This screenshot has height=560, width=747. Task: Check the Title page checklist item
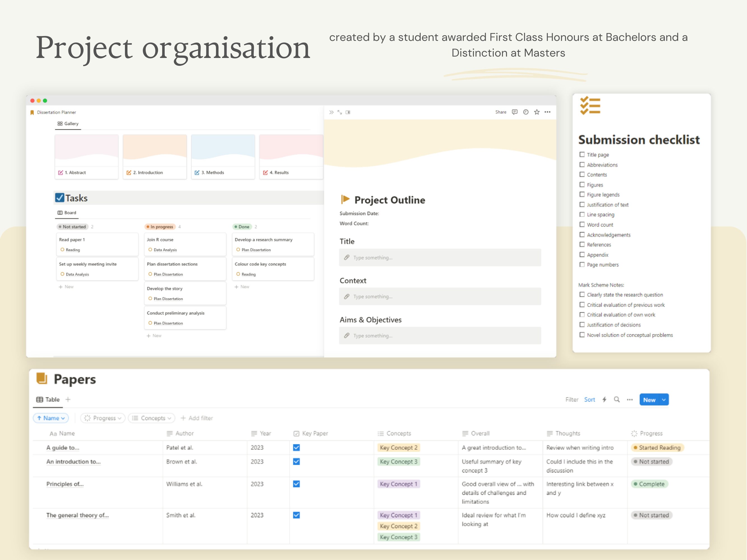(x=582, y=155)
